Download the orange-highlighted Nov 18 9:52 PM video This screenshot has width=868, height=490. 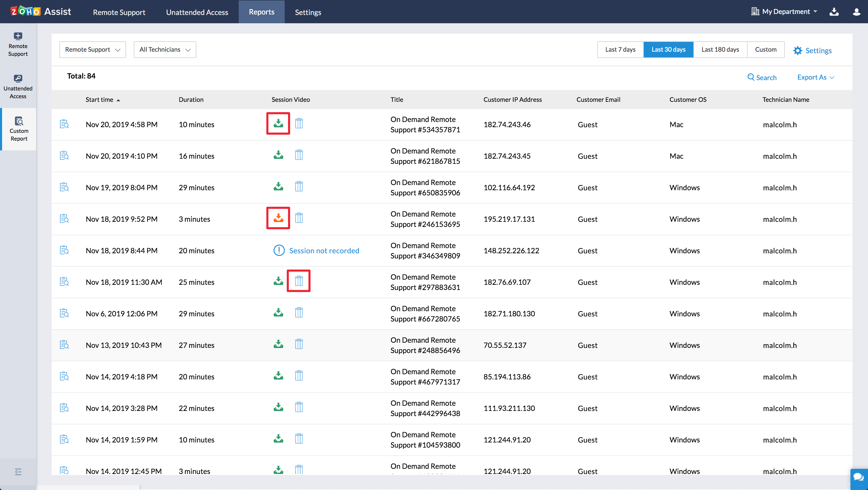pyautogui.click(x=278, y=218)
